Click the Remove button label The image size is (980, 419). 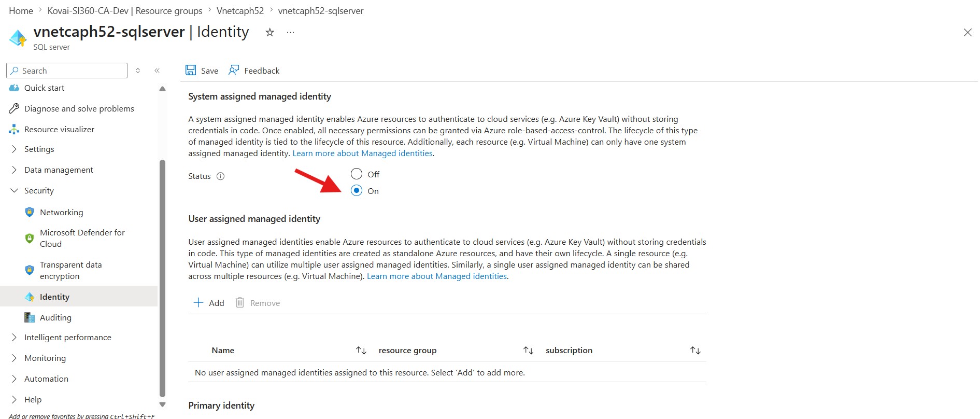pyautogui.click(x=265, y=303)
